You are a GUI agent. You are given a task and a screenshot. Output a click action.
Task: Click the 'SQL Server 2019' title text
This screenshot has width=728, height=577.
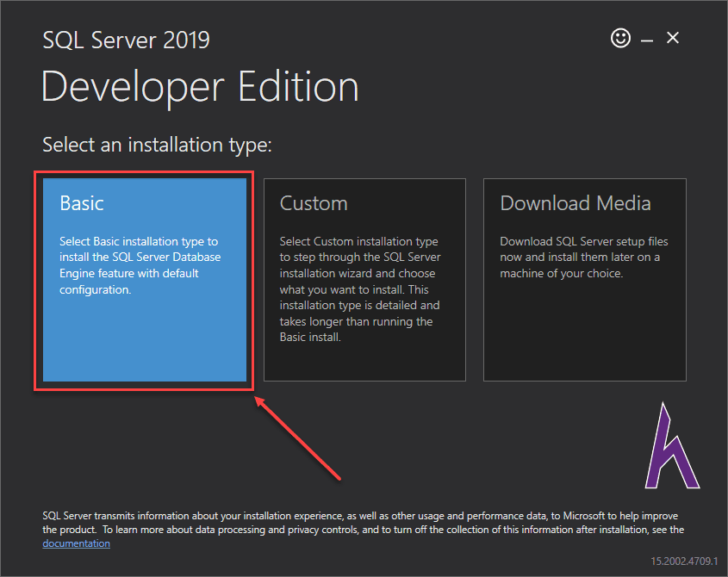click(x=126, y=40)
